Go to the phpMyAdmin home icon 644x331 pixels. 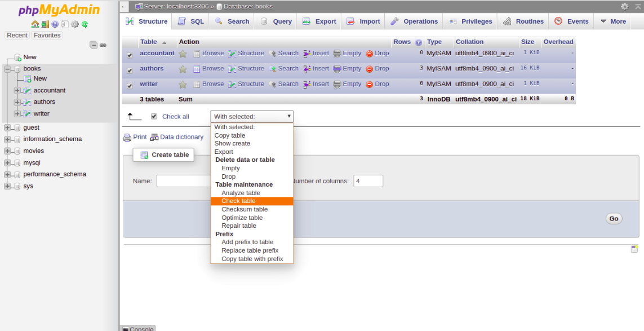pos(35,24)
